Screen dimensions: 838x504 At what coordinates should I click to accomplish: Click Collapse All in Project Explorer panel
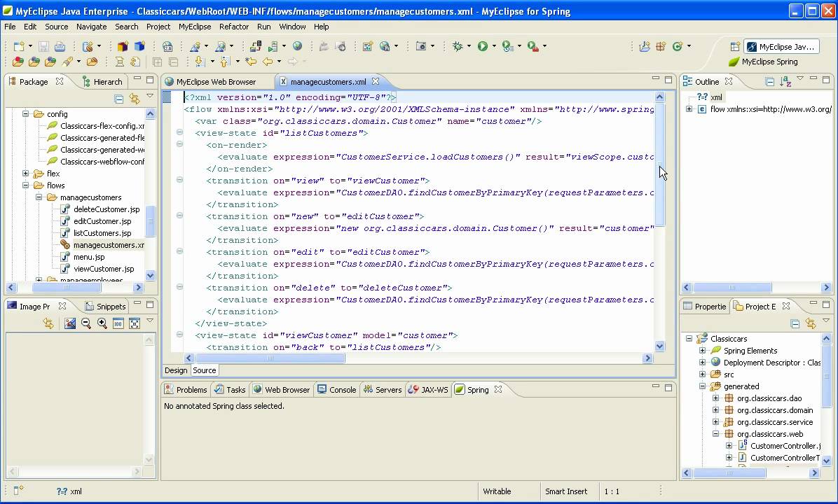click(x=795, y=323)
